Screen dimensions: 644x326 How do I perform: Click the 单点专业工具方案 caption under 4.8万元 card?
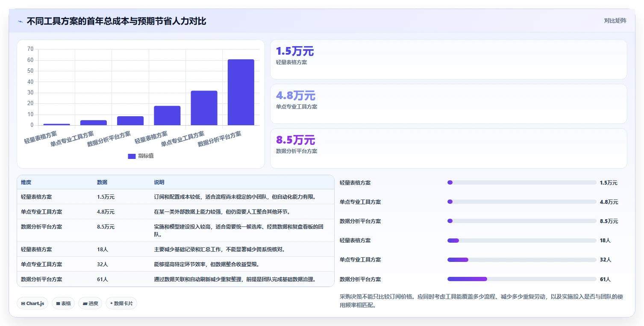tap(297, 107)
